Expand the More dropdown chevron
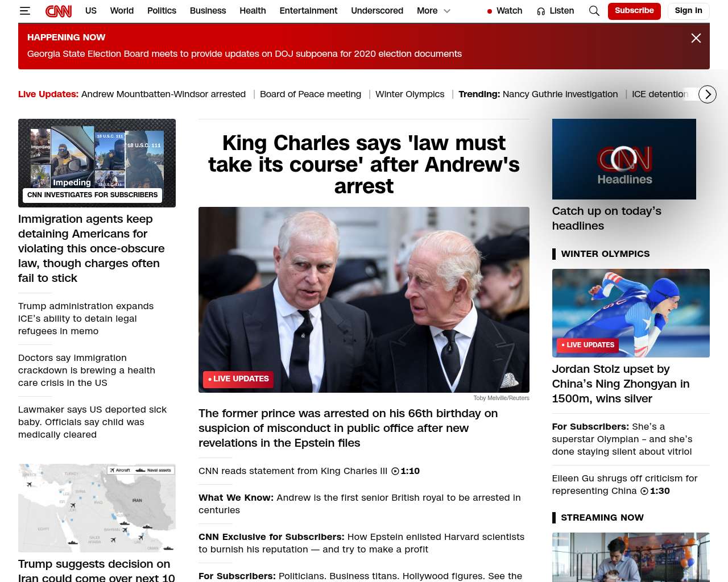 [x=447, y=11]
